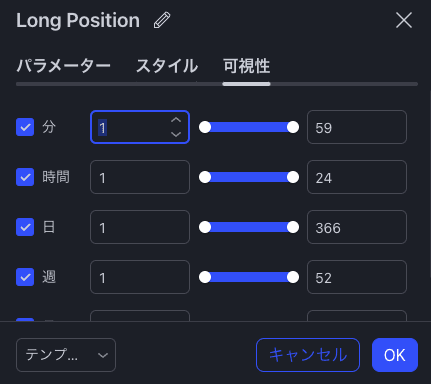Increase minutes minimum with up stepper arrow
Screen dimensions: 431x384
pyautogui.click(x=176, y=120)
